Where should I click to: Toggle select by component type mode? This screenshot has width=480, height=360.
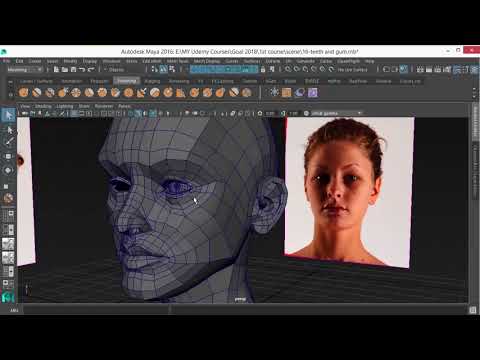[x=172, y=69]
